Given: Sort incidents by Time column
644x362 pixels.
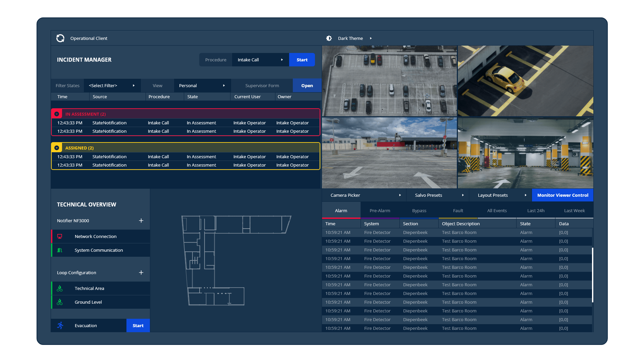Looking at the screenshot, I should point(70,97).
